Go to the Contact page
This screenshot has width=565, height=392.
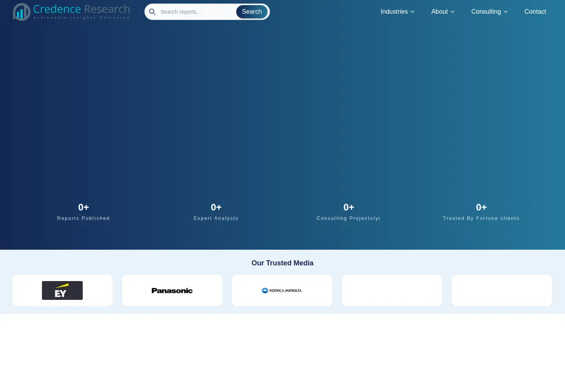pos(535,12)
